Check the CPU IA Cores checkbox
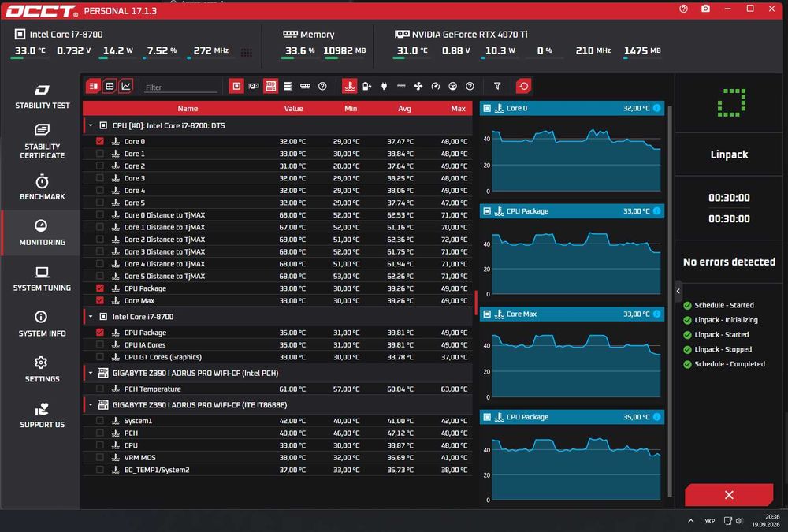 pyautogui.click(x=100, y=344)
